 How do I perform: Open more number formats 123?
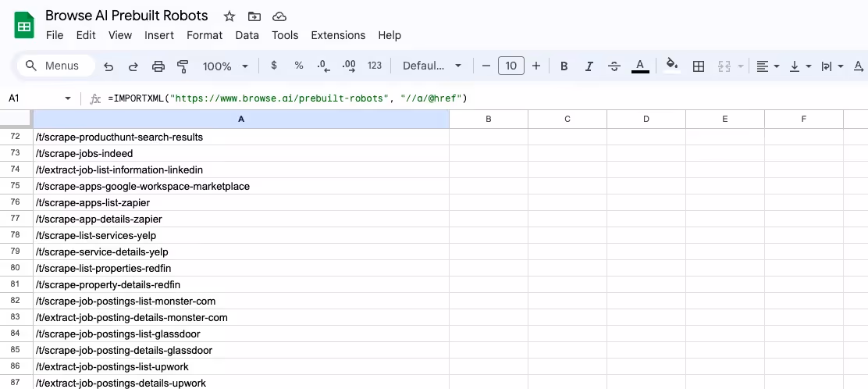click(375, 66)
